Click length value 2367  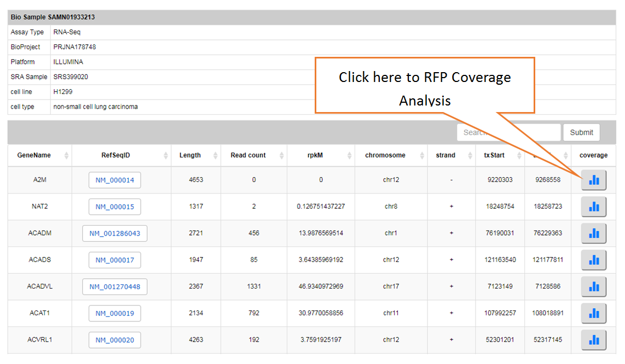196,287
